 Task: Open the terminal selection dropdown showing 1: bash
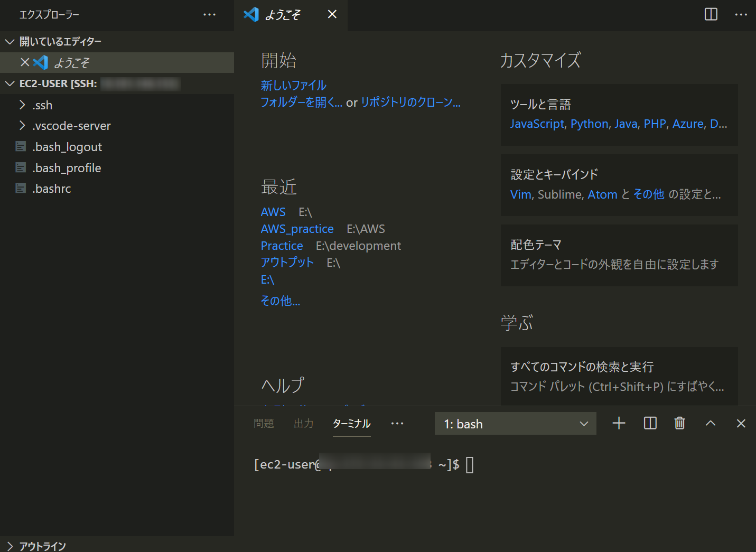(x=515, y=423)
